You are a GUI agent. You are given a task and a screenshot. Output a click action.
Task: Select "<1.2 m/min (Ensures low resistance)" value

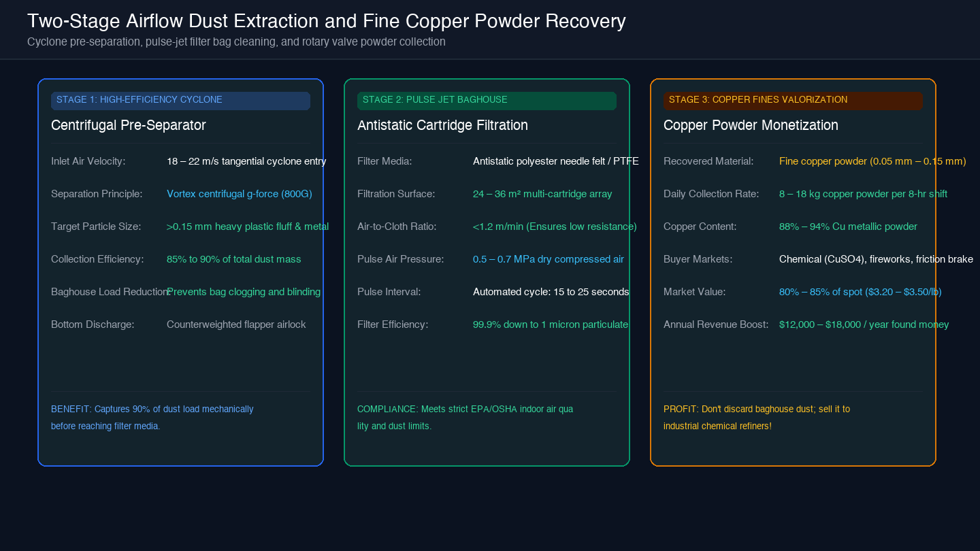click(x=555, y=227)
